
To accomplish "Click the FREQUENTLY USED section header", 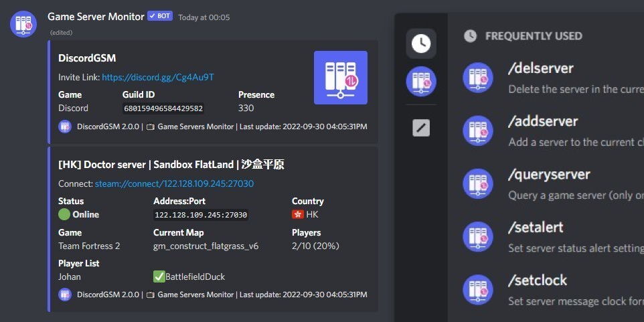I will [x=534, y=36].
